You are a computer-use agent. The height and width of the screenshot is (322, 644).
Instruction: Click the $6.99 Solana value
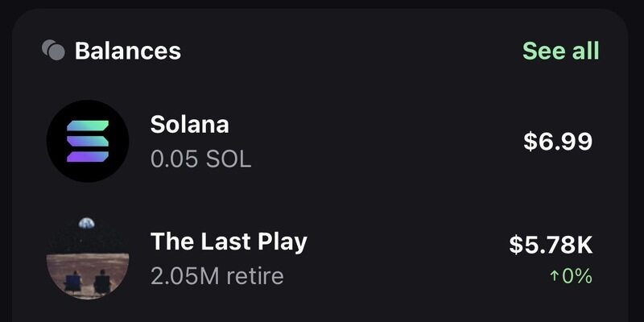point(558,142)
